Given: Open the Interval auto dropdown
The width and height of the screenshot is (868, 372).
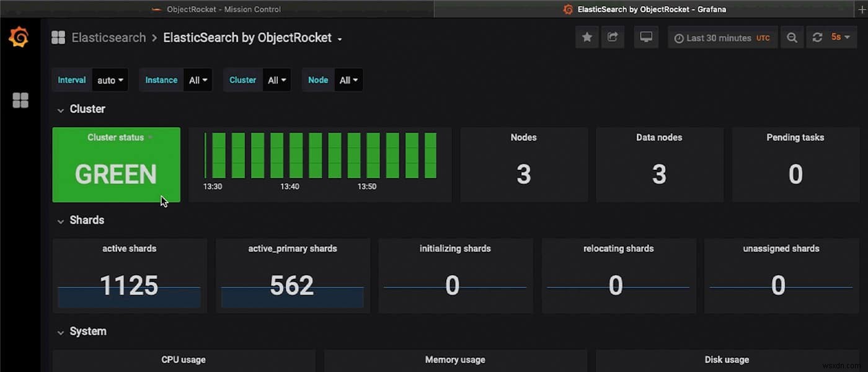Looking at the screenshot, I should pos(110,79).
